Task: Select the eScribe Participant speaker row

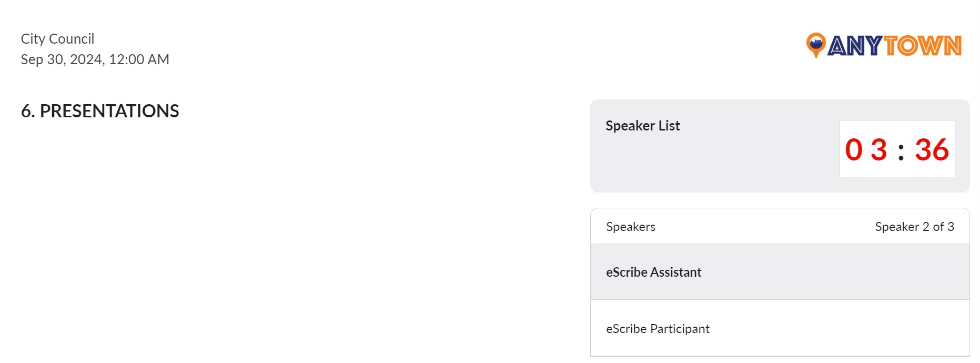Action: coord(780,329)
